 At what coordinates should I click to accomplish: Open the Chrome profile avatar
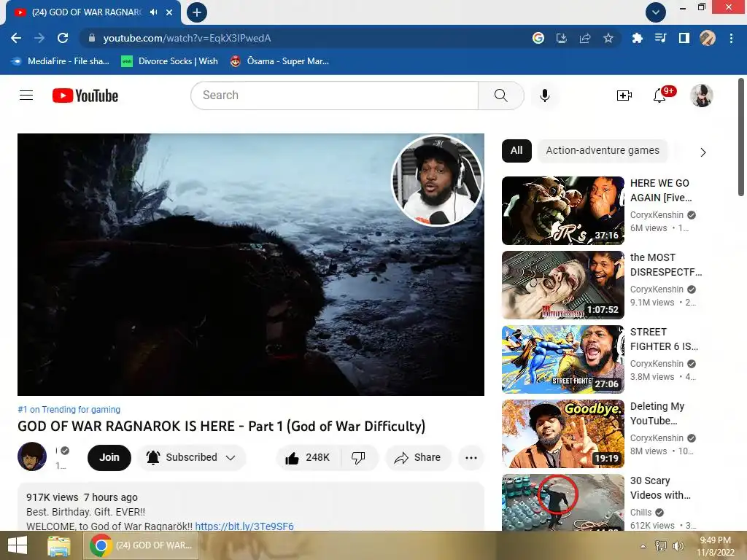(x=708, y=38)
